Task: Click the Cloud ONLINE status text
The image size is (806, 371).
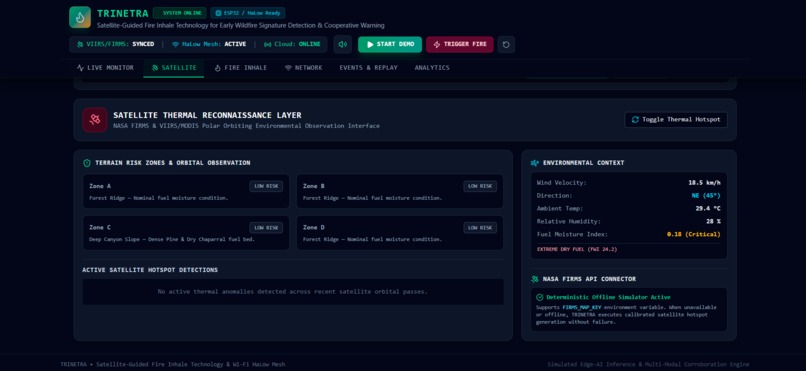Action: (308, 44)
